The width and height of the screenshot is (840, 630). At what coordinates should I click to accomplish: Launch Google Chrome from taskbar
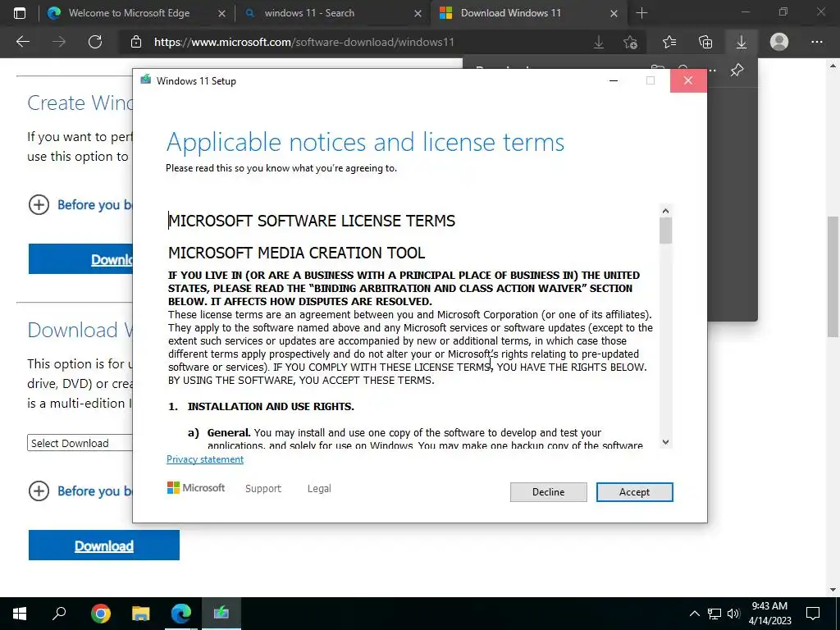coord(100,614)
